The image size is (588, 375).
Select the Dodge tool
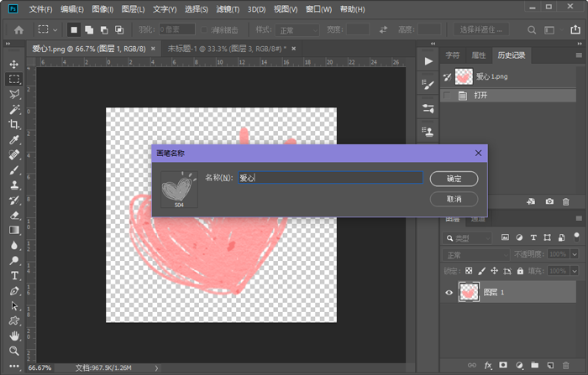pos(14,260)
